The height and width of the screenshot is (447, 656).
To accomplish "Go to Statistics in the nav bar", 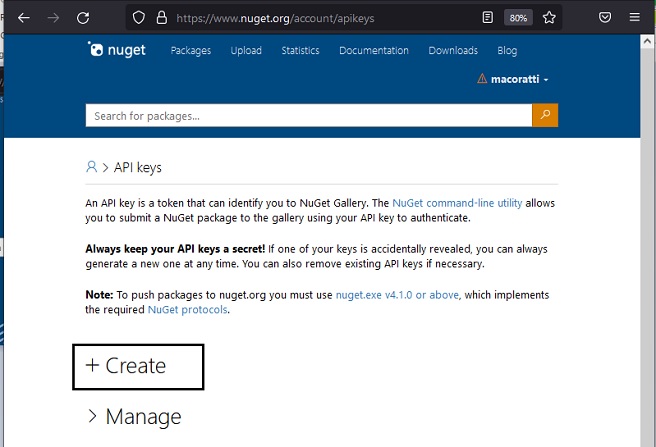I will click(x=300, y=51).
